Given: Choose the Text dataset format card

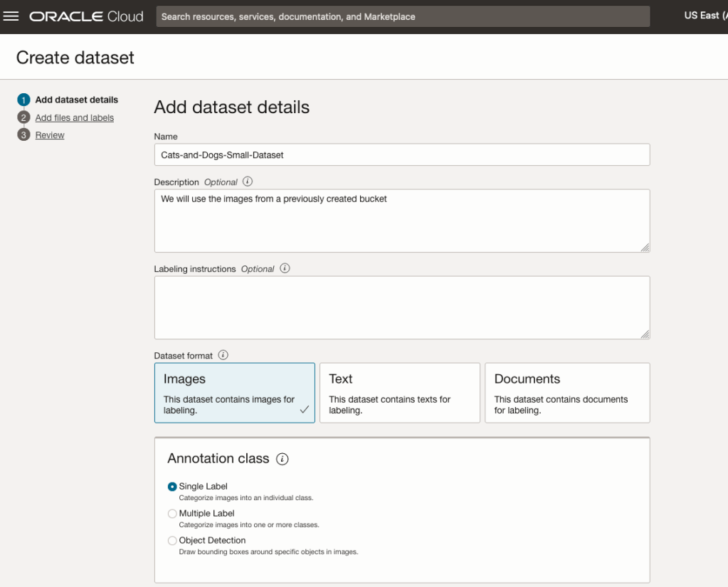Looking at the screenshot, I should click(x=399, y=393).
